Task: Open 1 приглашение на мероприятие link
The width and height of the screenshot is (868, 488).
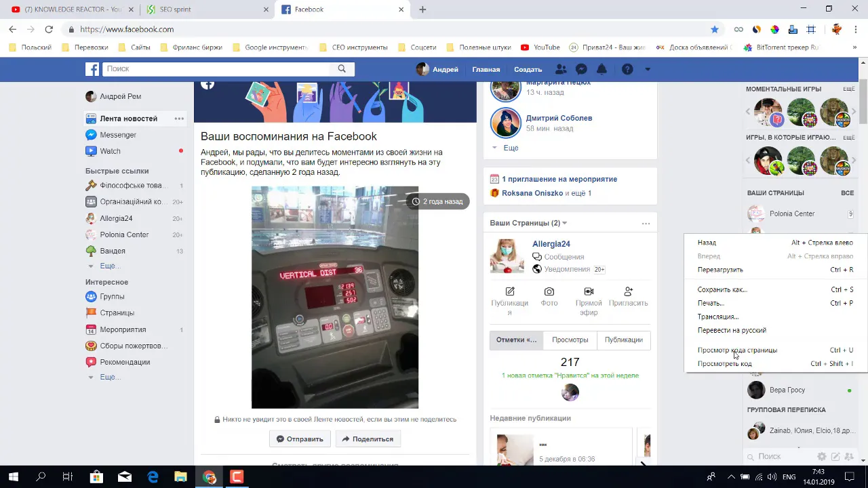Action: [559, 179]
